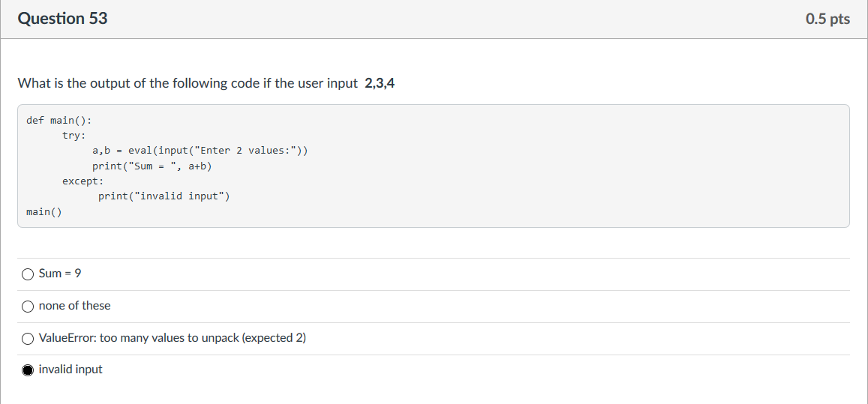Click the filled "invalid input" radio button
Viewport: 868px width, 404px height.
tap(28, 370)
